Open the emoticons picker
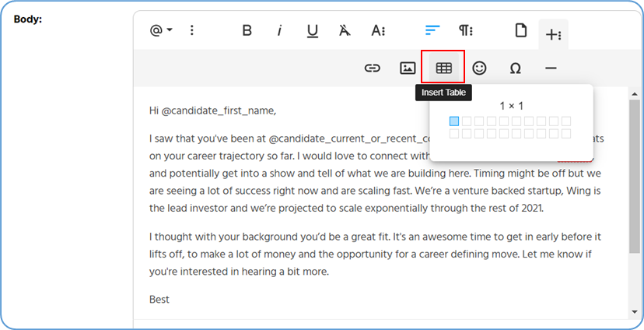This screenshot has width=644, height=330. (479, 68)
